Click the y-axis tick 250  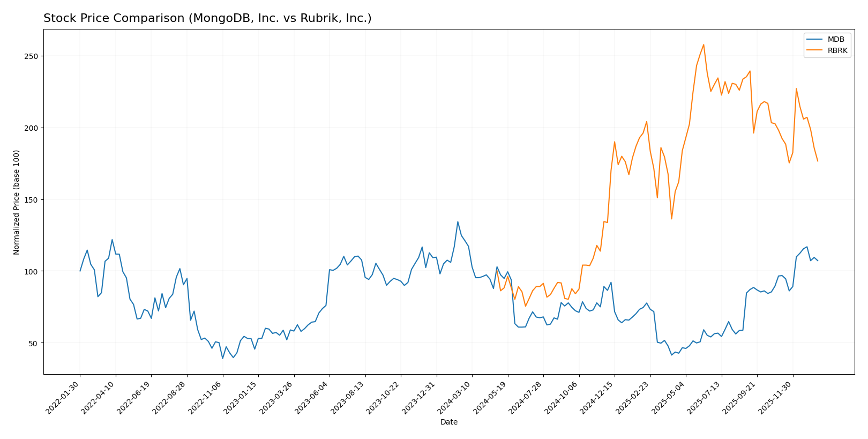coord(32,56)
